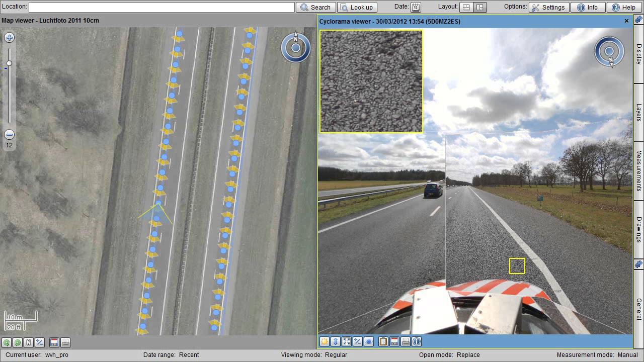Image resolution: width=644 pixels, height=362 pixels.
Task: Click the map measure plus-minus icon
Action: coord(40,342)
